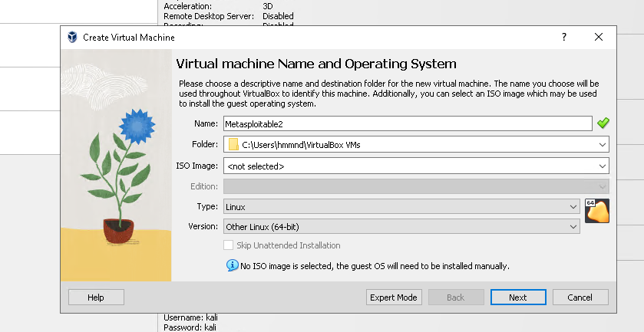This screenshot has width=644, height=332.
Task: Click the Create Virtual Machine title text
Action: pos(129,38)
